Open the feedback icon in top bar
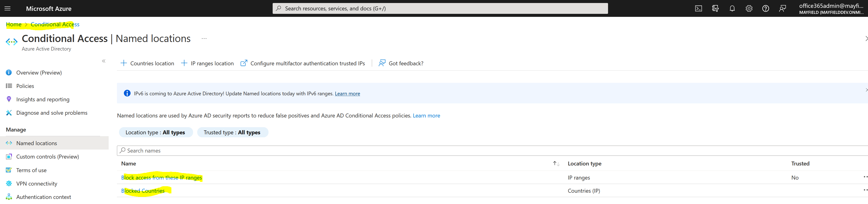 pos(782,9)
